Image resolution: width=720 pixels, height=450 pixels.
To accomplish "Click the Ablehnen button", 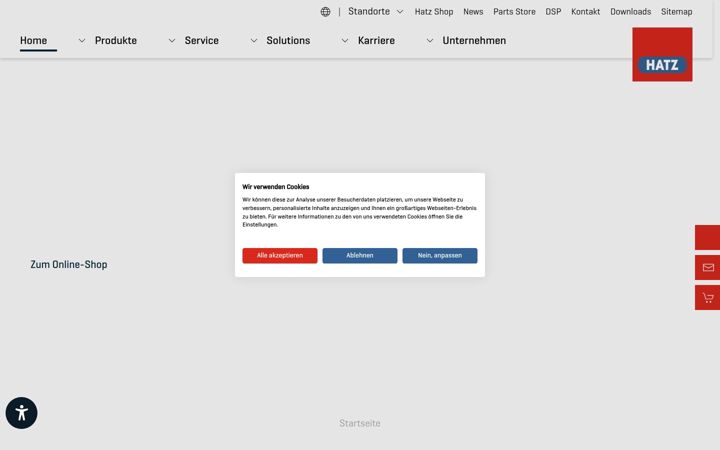I will pos(360,256).
